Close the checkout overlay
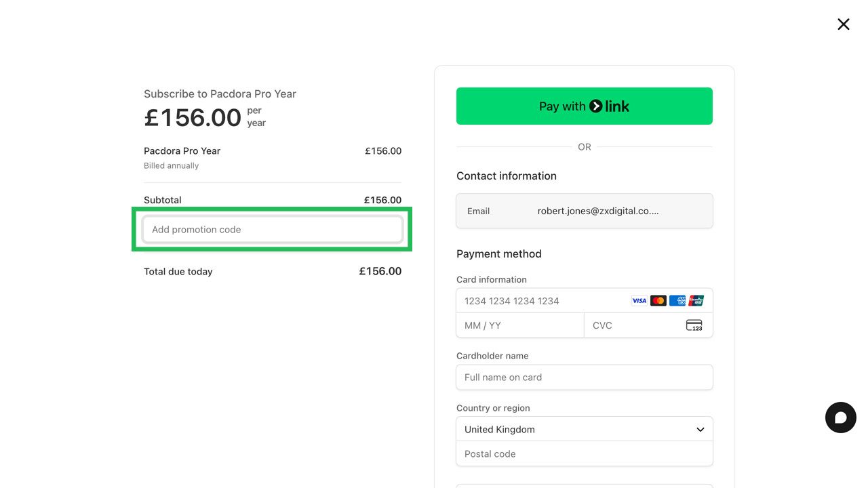 coord(843,24)
